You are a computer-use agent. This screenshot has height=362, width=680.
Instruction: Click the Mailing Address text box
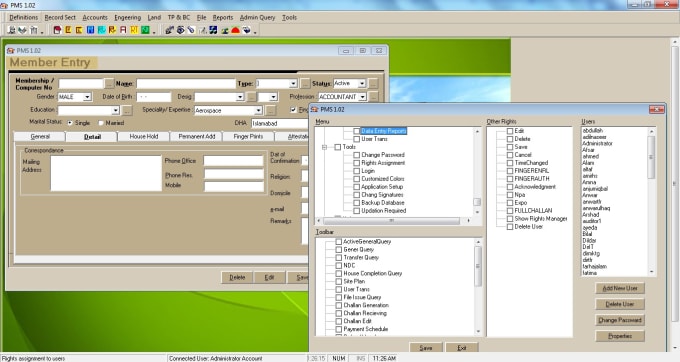pos(106,173)
